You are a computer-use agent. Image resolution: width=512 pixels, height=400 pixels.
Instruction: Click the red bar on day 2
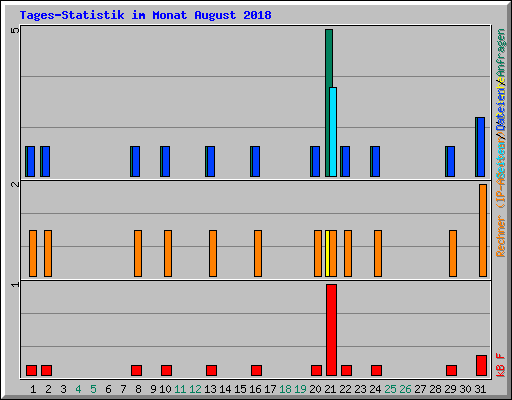[46, 370]
